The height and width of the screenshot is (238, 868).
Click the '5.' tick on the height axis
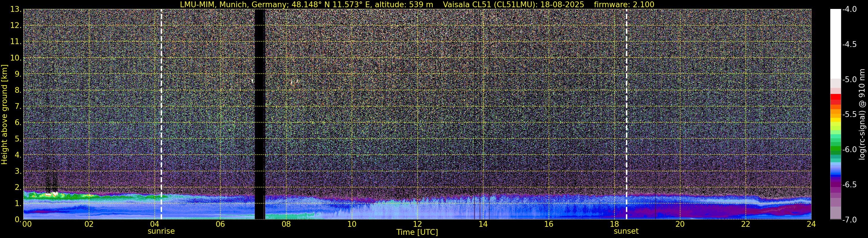[18, 139]
